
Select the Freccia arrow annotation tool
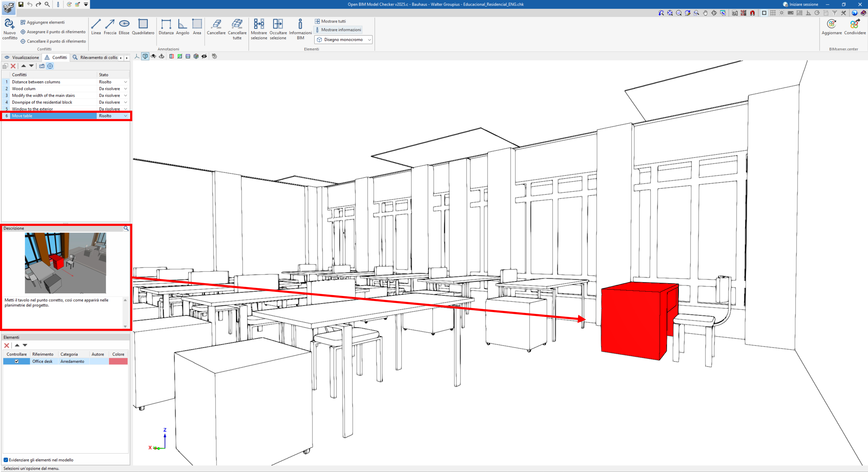click(110, 24)
